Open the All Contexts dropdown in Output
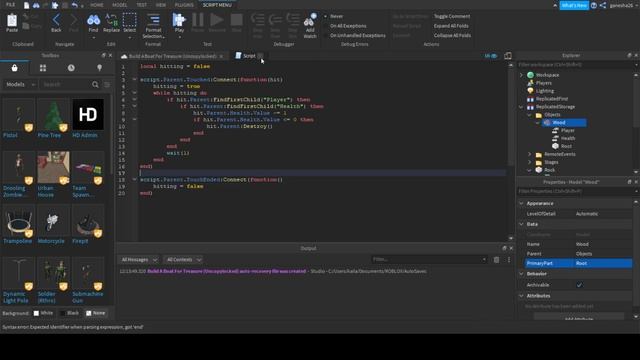Screen dimensions: 640x360 (184, 260)
